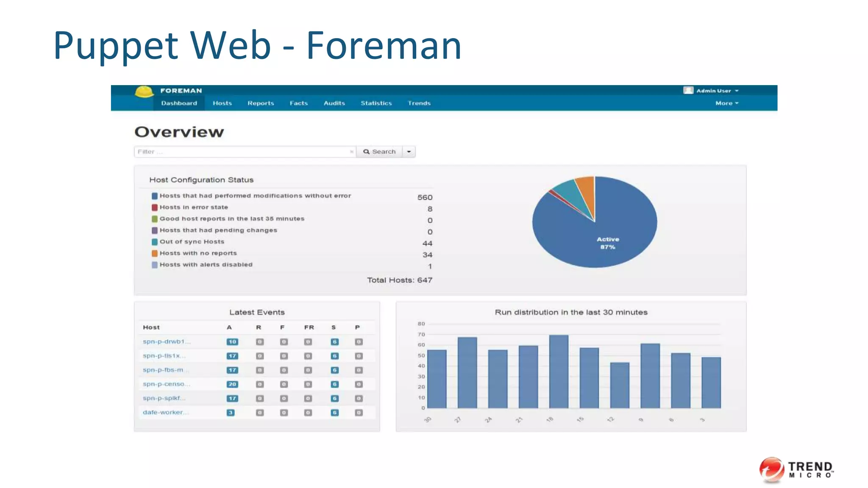Click light blue swatch for alerts disabled hosts
Screen dimensions: 868x488
[x=155, y=265]
